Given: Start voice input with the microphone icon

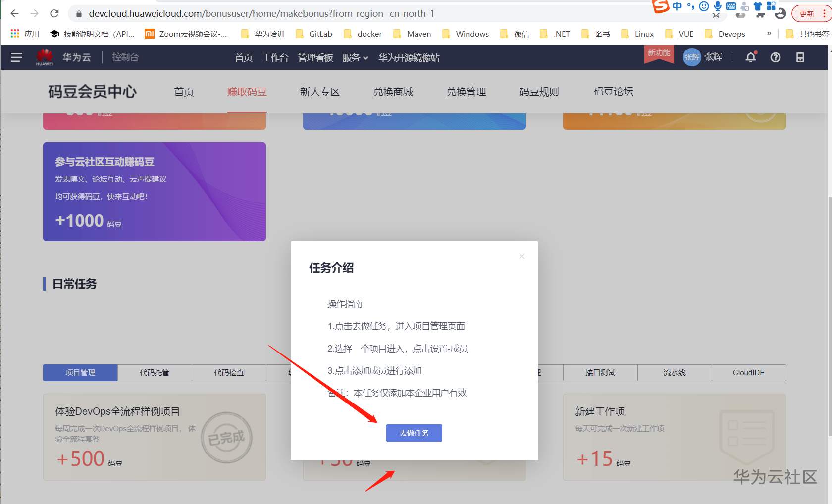Looking at the screenshot, I should 718,6.
